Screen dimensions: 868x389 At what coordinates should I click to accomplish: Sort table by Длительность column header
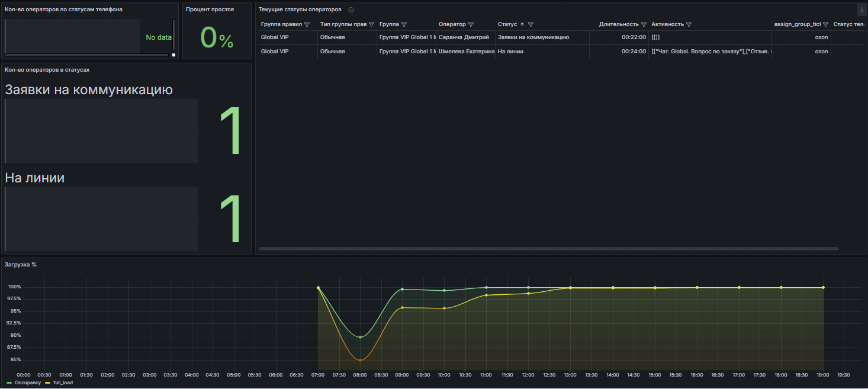point(618,25)
